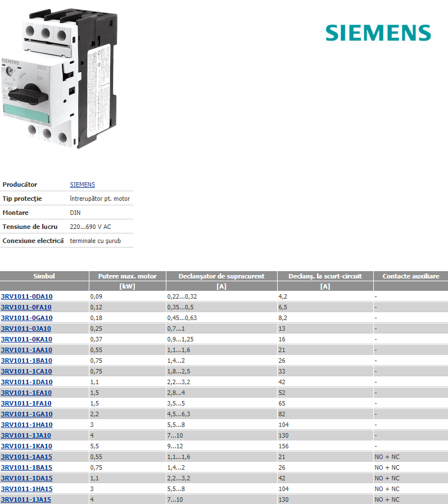Screen dimensions: 448x504
Task: Click the Putere max. motor column header
Action: [x=127, y=276]
